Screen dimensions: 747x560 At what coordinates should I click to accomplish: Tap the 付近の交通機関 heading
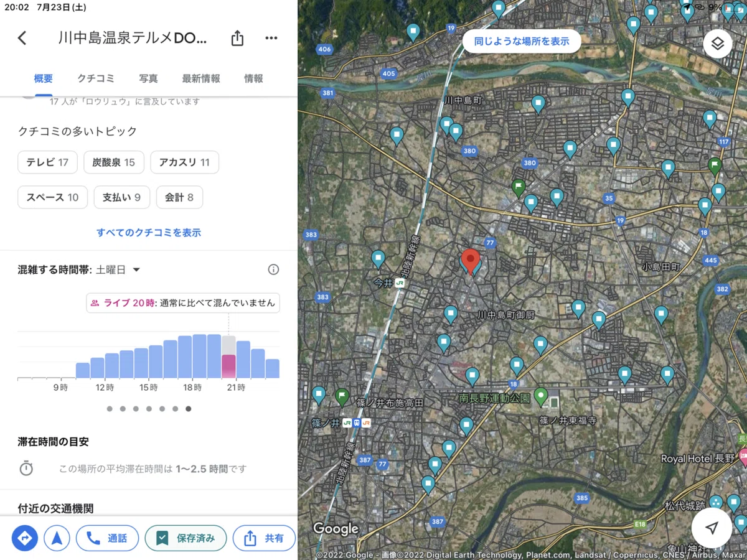click(55, 508)
